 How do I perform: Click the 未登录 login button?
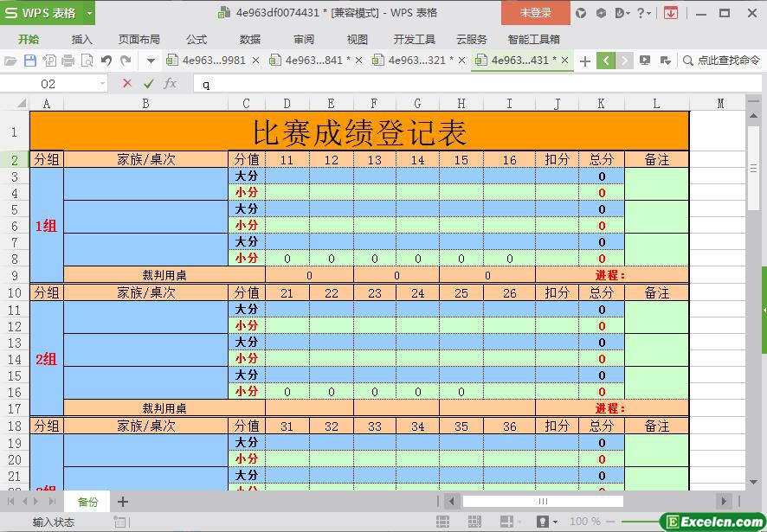[x=535, y=13]
